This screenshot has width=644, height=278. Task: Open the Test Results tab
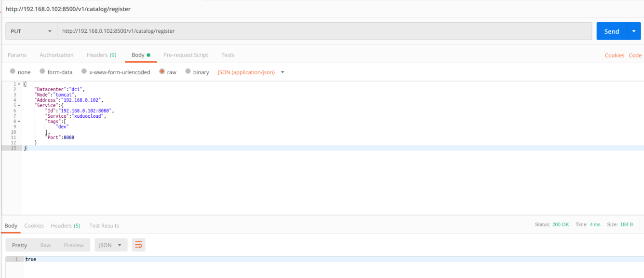point(104,226)
